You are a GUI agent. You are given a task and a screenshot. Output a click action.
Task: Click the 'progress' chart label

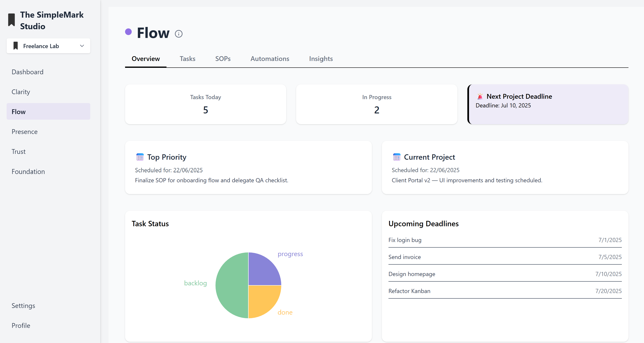tap(290, 254)
